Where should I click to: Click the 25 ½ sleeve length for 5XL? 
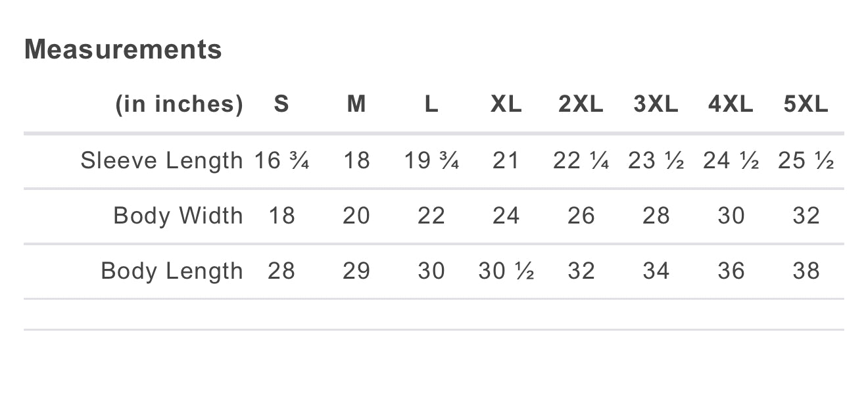806,160
